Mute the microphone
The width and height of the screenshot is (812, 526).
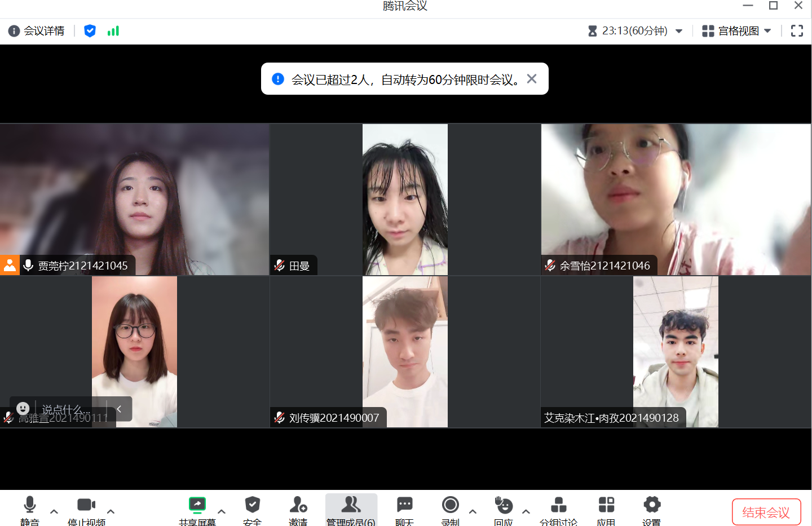tap(30, 505)
